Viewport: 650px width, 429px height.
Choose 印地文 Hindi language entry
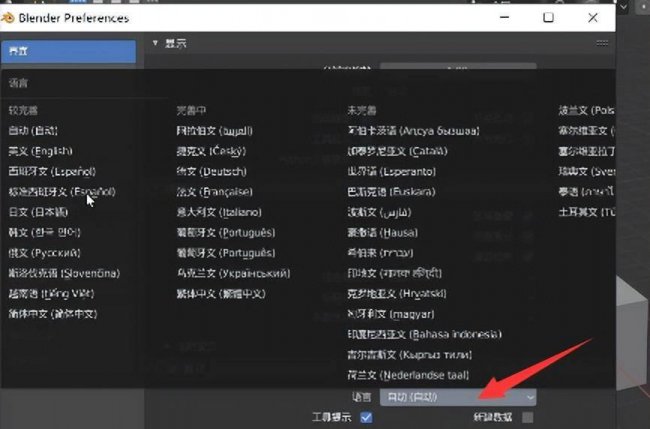tap(395, 273)
